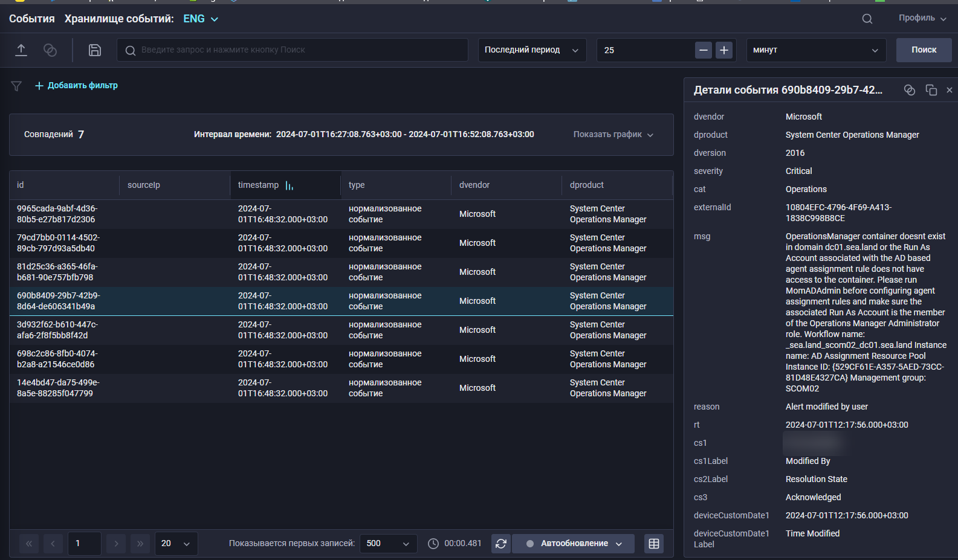958x560 pixels.
Task: Open the page size dropdown showing 20
Action: tap(176, 544)
